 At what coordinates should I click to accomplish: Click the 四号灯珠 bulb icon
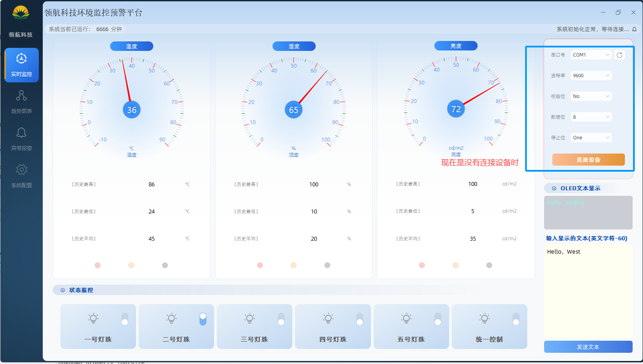coord(328,318)
